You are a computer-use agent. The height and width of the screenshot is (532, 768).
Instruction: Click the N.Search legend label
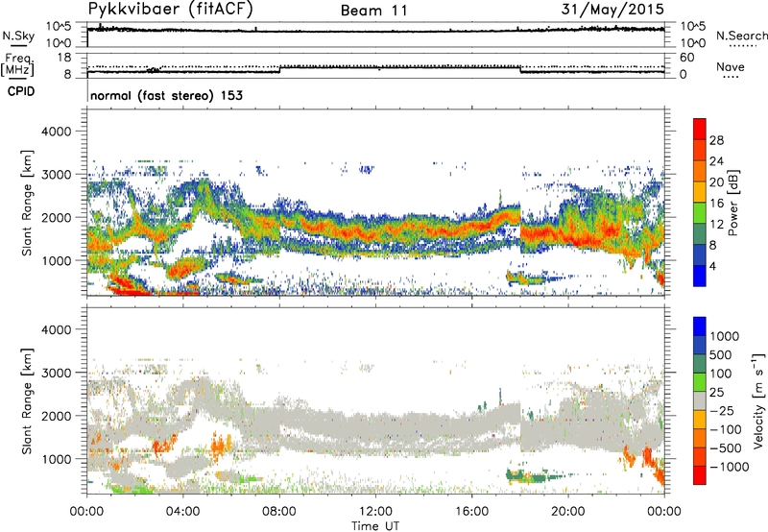pos(742,36)
